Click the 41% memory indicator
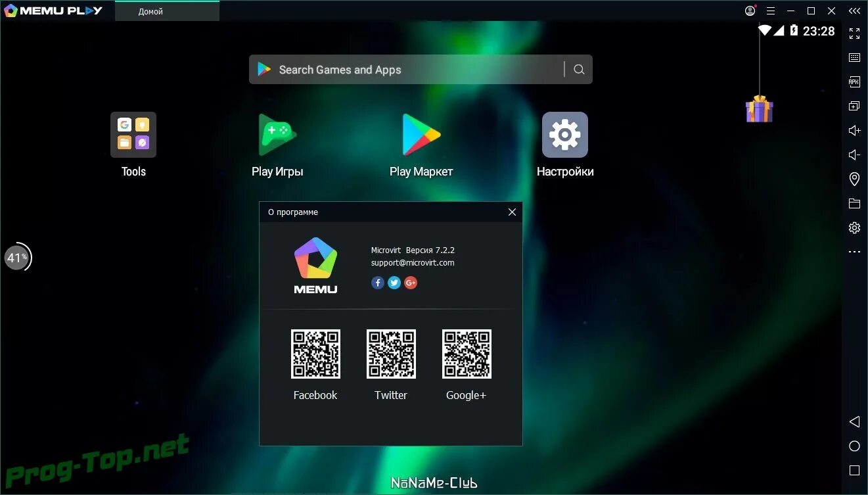868x495 pixels. (x=18, y=258)
